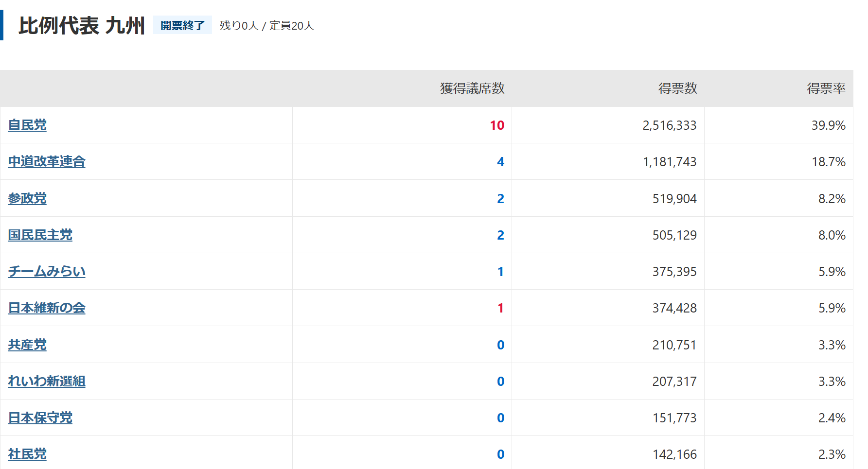Click the 社民党 link
This screenshot has width=868, height=469.
27,454
